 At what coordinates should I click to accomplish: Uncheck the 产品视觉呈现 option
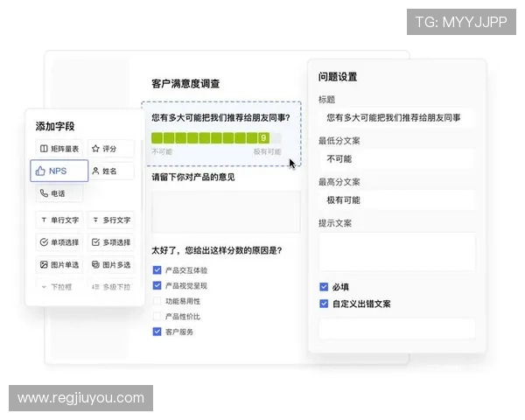coord(157,285)
